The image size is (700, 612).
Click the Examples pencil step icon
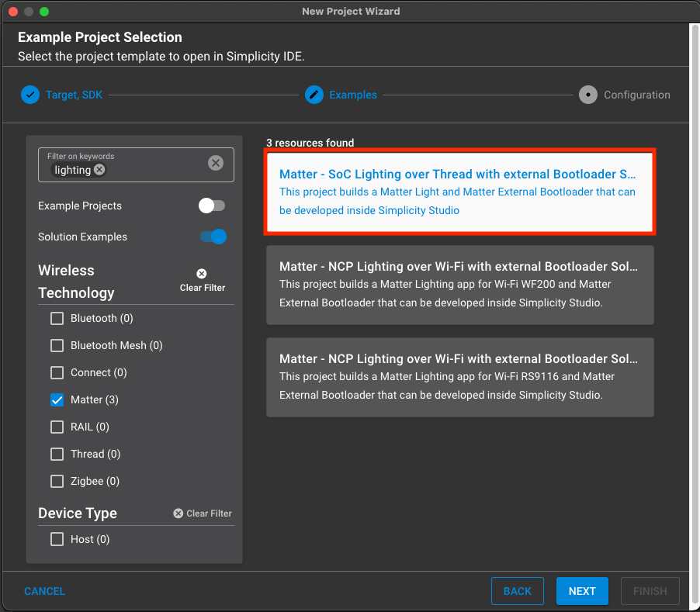coord(314,95)
